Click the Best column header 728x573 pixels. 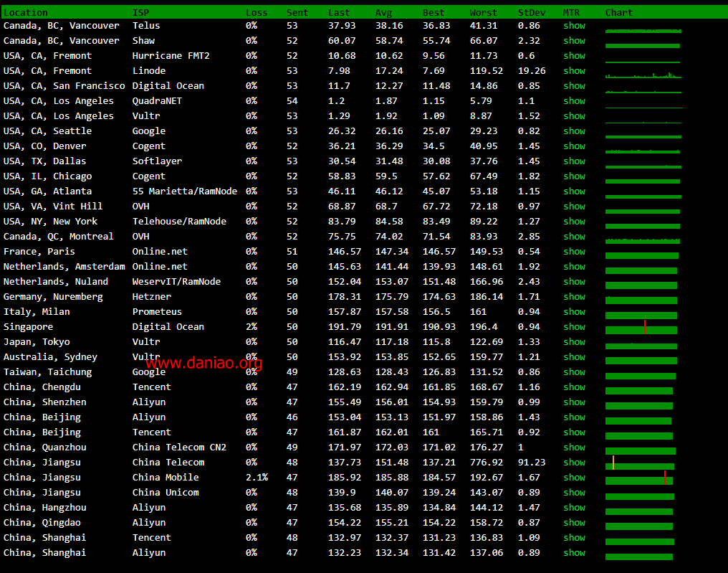[x=434, y=12]
